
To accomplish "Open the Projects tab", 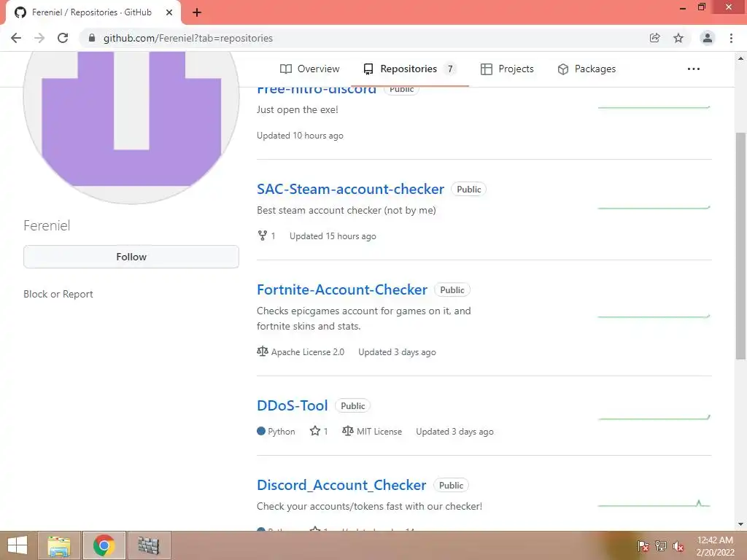I will [507, 69].
